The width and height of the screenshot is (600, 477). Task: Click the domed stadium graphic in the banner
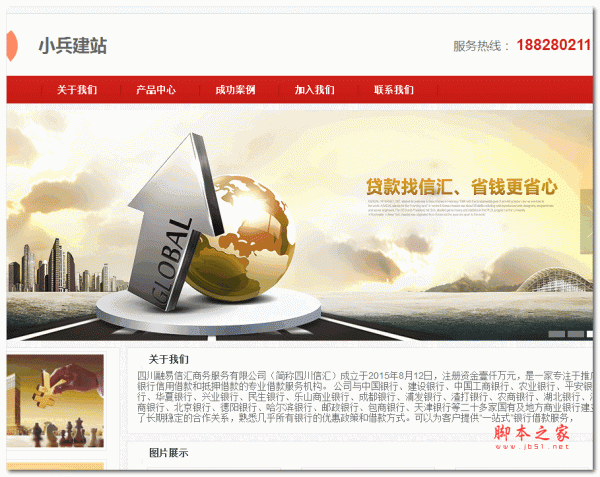coord(556,280)
